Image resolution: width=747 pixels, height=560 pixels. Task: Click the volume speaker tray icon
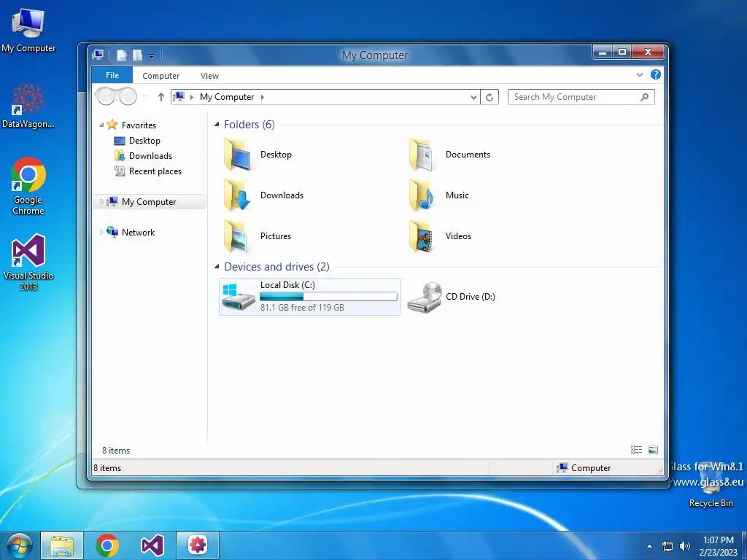tap(684, 546)
